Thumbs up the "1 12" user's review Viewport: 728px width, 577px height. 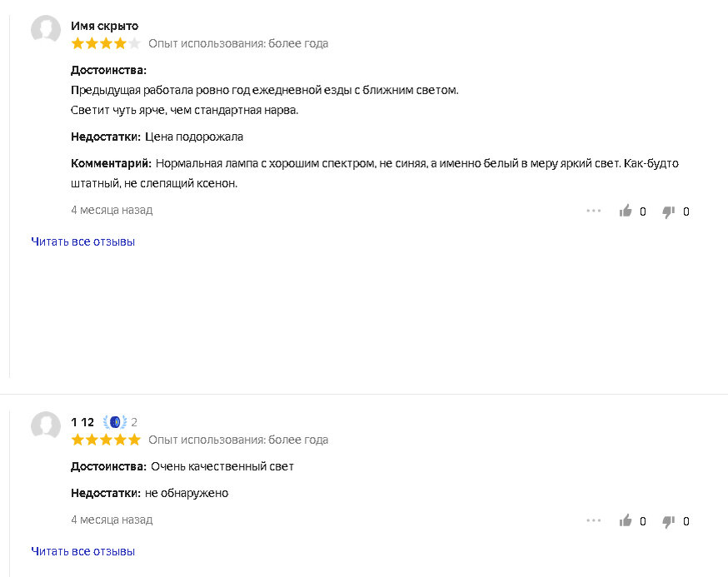626,521
